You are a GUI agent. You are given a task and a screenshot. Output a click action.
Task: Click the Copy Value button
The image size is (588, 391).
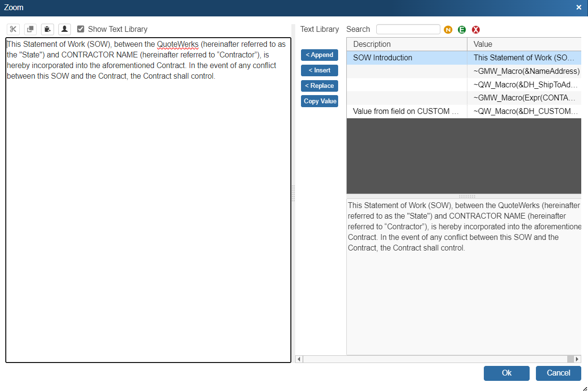(319, 101)
